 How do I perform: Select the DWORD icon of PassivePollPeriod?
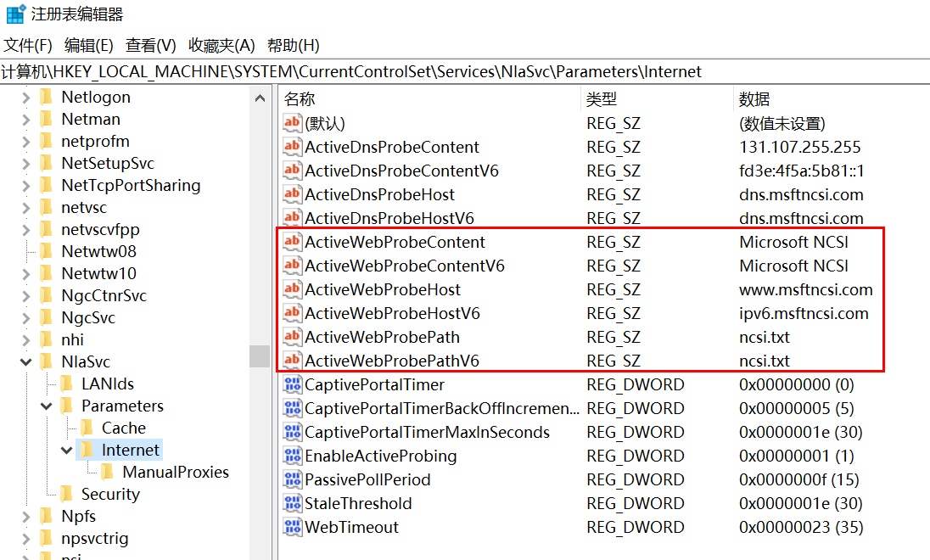(x=293, y=479)
